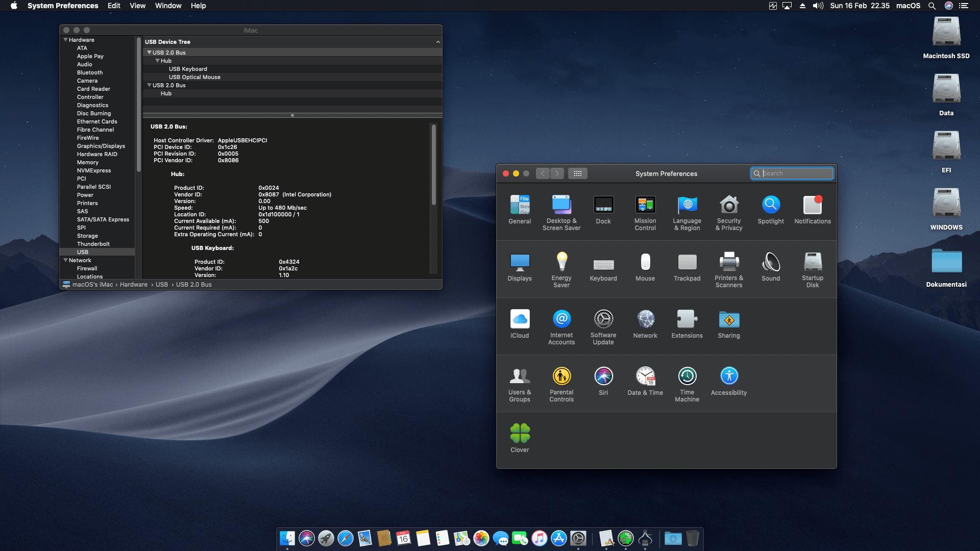This screenshot has width=980, height=551.
Task: Open the Window menu
Action: (x=168, y=6)
